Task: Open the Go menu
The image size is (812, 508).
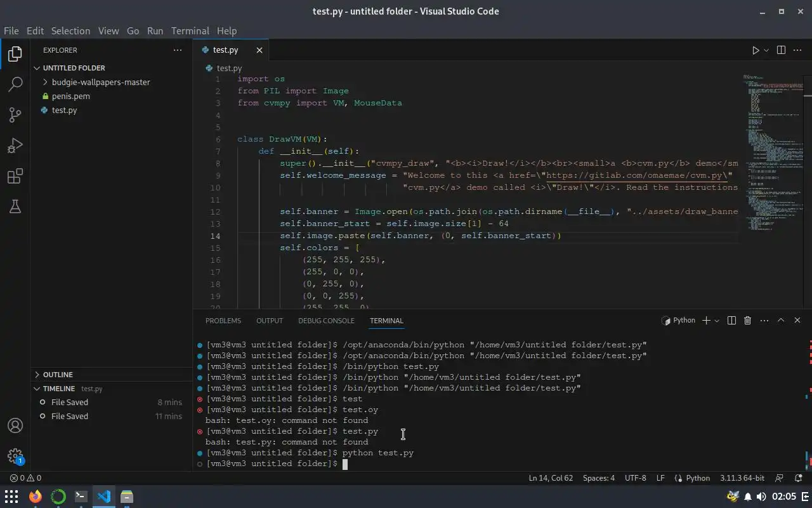Action: click(133, 30)
